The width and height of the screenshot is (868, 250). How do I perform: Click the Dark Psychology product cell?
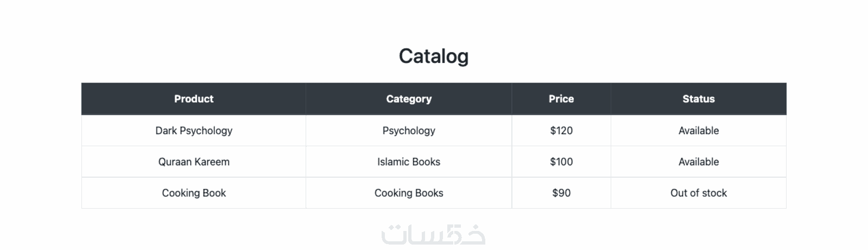(194, 130)
